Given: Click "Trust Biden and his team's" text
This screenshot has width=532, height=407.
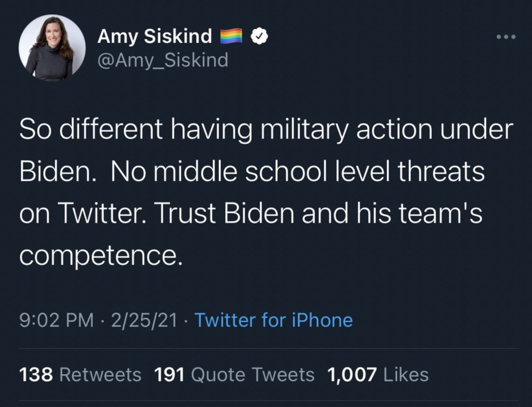Looking at the screenshot, I should [x=319, y=213].
